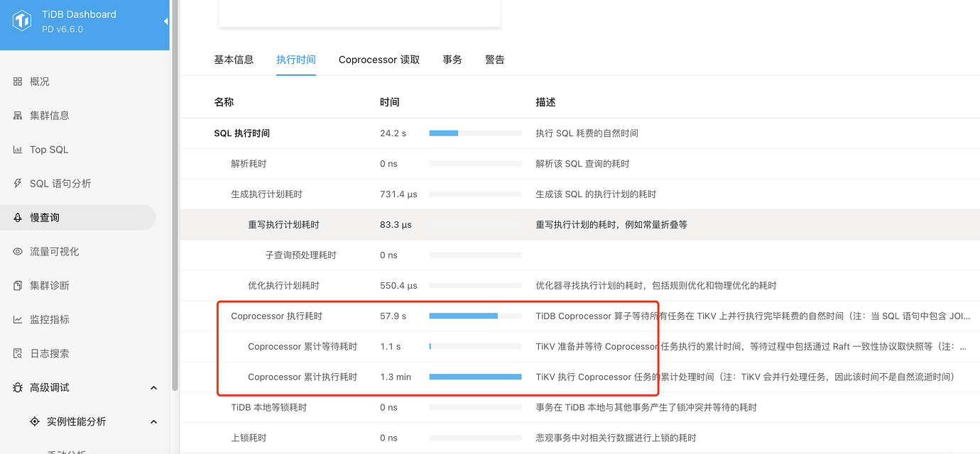Click the 57.9 s time value

tap(393, 316)
